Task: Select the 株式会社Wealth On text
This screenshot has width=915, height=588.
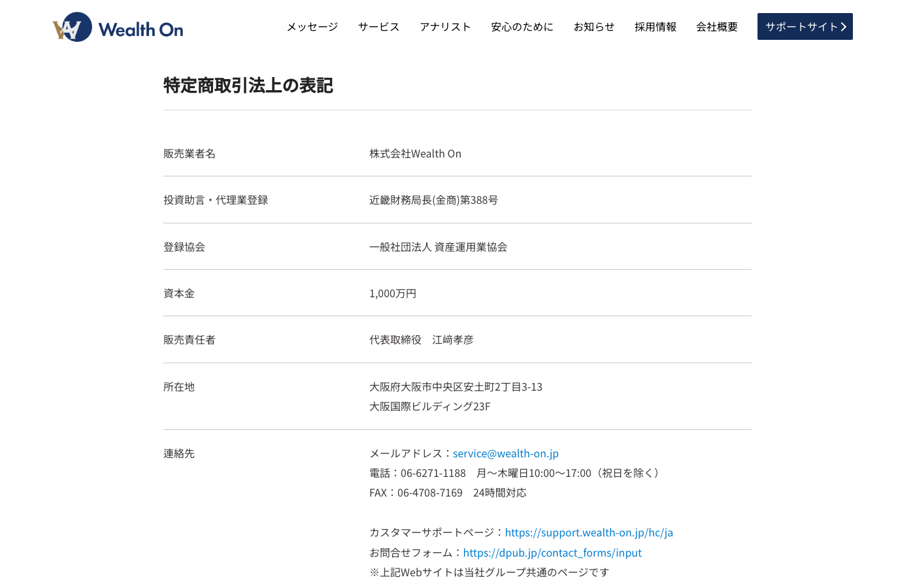Action: tap(415, 154)
